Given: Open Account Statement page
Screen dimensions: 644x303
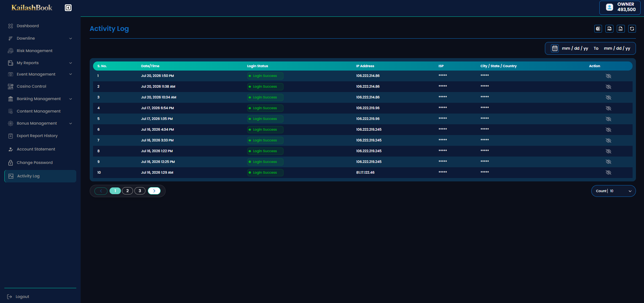Looking at the screenshot, I should (36, 149).
